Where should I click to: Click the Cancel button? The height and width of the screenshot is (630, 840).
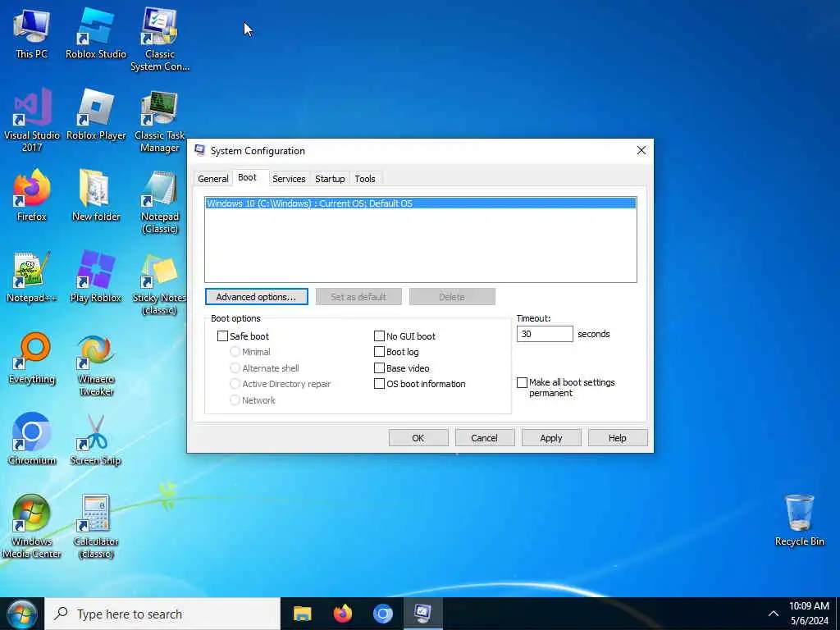click(484, 438)
